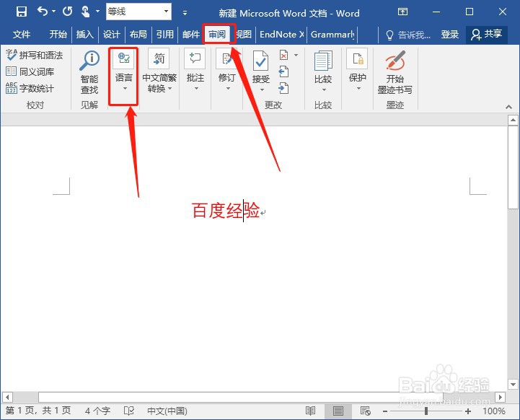Switch to the 邮件 tab
520x420 pixels.
[191, 34]
